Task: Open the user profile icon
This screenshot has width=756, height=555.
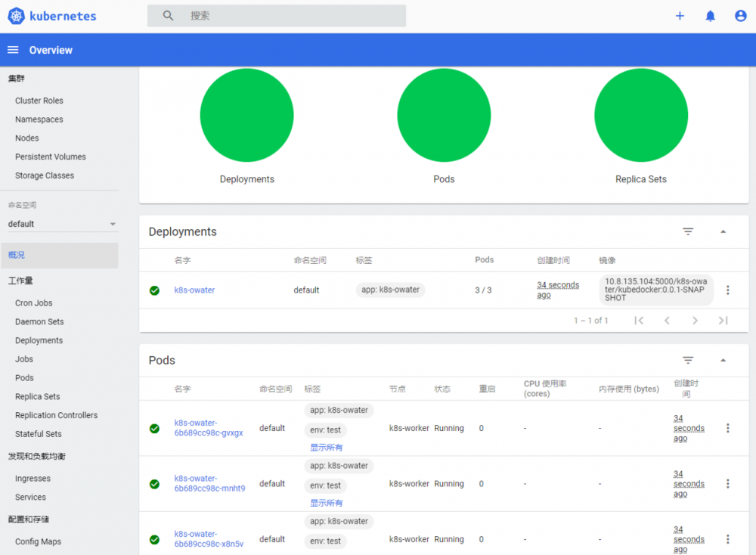Action: click(x=739, y=15)
